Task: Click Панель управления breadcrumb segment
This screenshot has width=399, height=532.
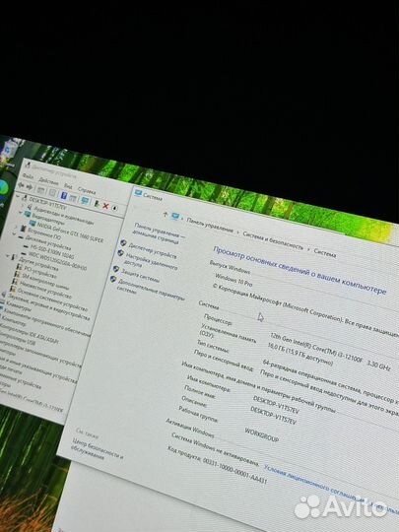Action: pos(210,225)
